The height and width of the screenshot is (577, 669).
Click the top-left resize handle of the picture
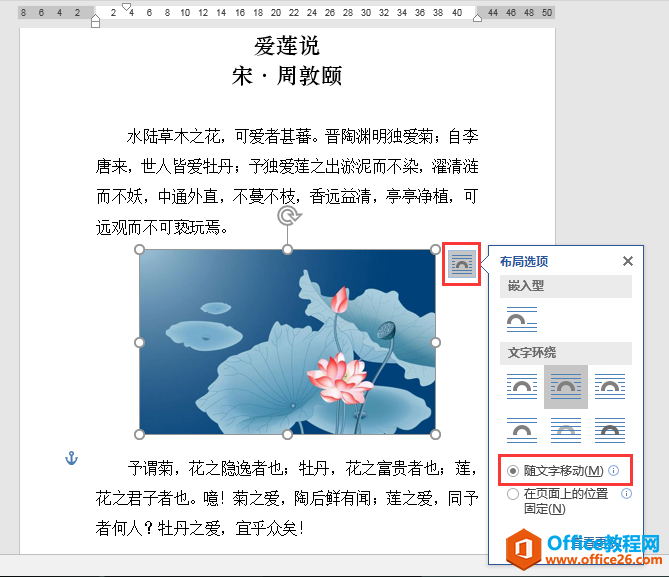(140, 249)
